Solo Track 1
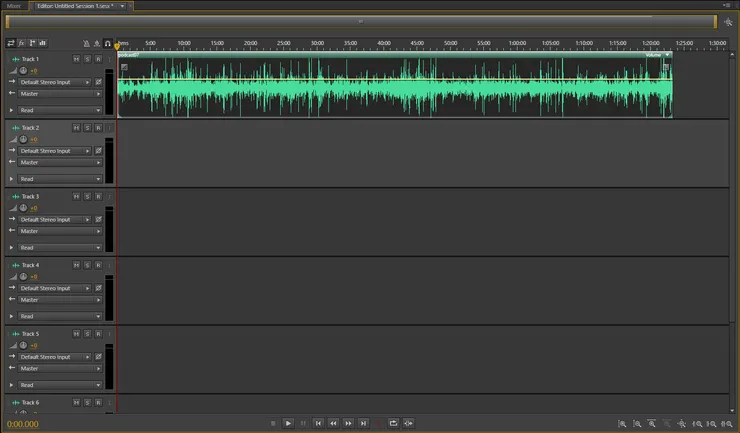The height and width of the screenshot is (433, 740). pos(87,59)
